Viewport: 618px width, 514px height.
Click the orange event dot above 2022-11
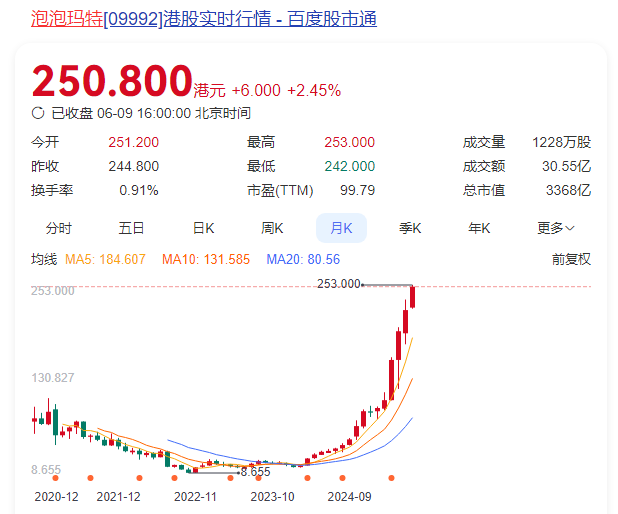pos(175,478)
